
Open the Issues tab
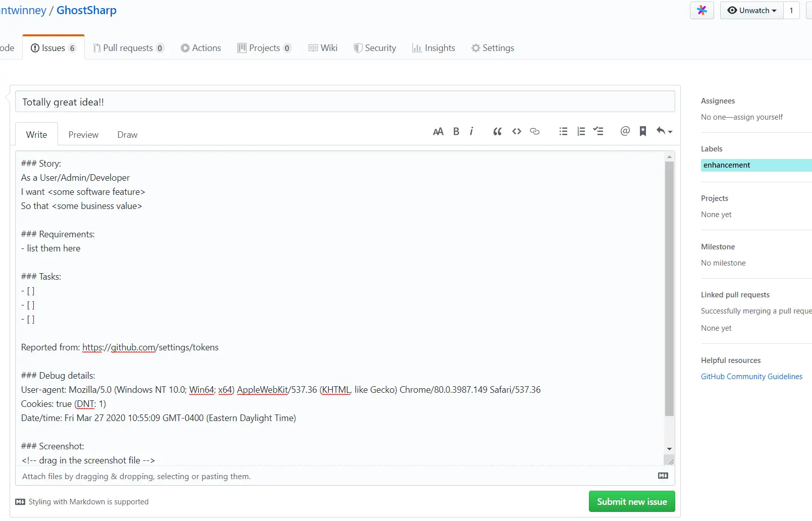[x=53, y=48]
